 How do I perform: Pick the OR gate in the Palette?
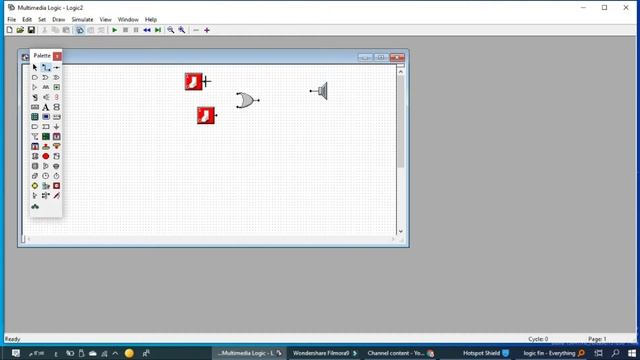[46, 78]
